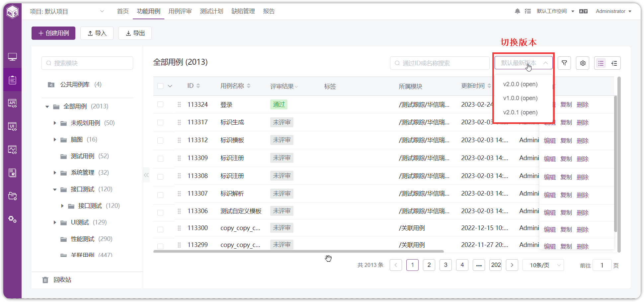Viewport: 644px width, 302px height.
Task: Open the task list icon beside bell
Action: pos(528,11)
